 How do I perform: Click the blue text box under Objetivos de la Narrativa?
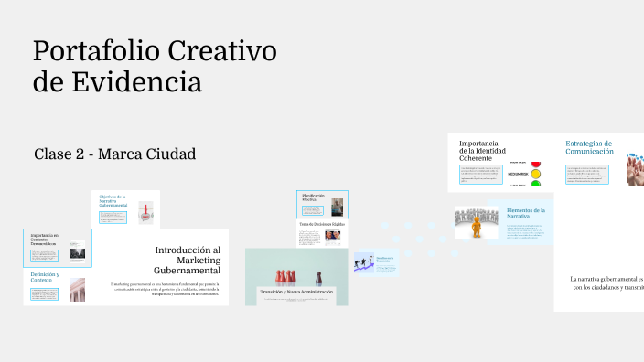(113, 218)
